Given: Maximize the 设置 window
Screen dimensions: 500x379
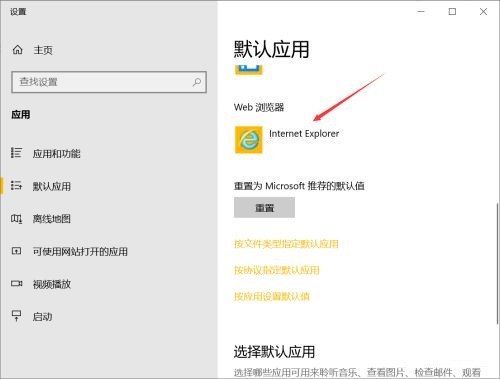Looking at the screenshot, I should tap(452, 12).
